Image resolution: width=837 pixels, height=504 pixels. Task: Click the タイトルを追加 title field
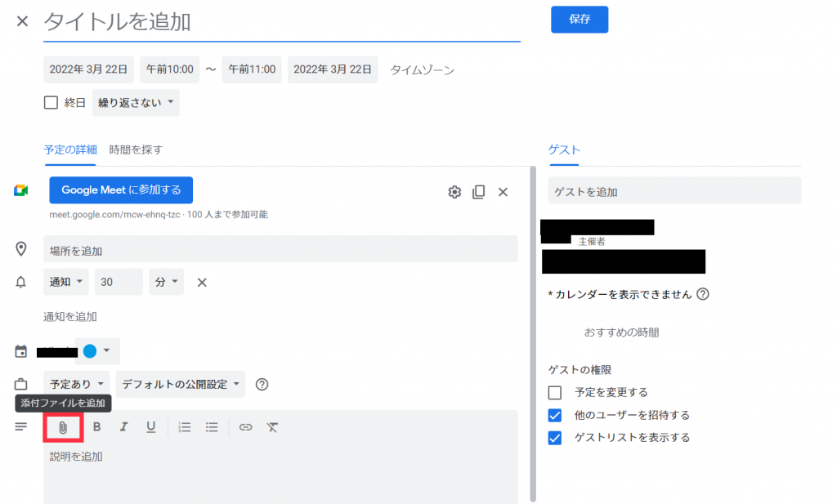[x=281, y=22]
